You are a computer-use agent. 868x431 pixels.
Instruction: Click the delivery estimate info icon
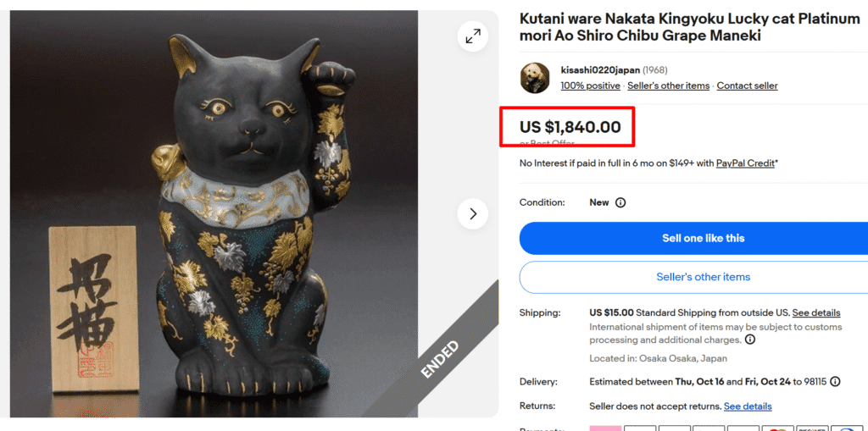pyautogui.click(x=835, y=382)
